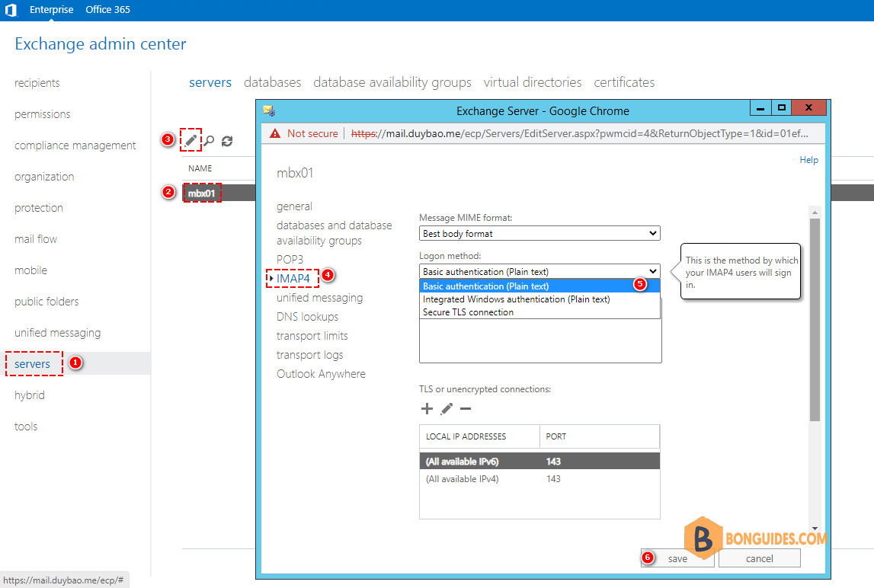Click the popup URL address bar
The image size is (874, 588).
[x=580, y=134]
